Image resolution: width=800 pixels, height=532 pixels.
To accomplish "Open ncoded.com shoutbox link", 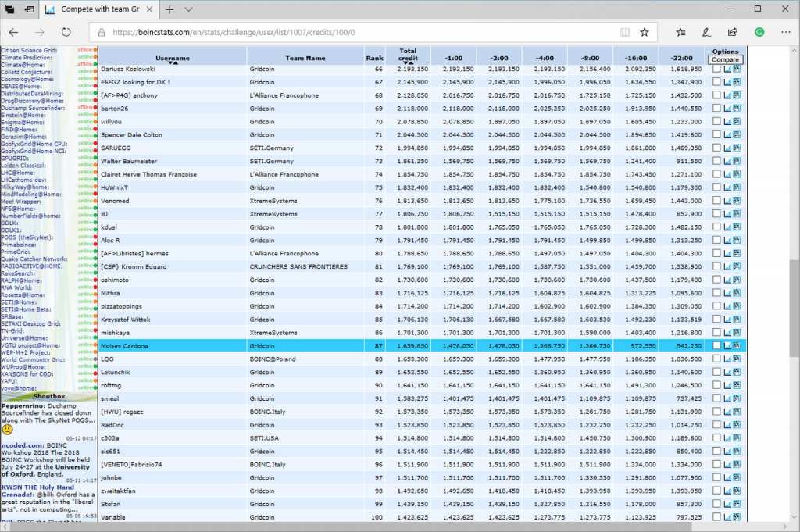I will click(x=22, y=445).
